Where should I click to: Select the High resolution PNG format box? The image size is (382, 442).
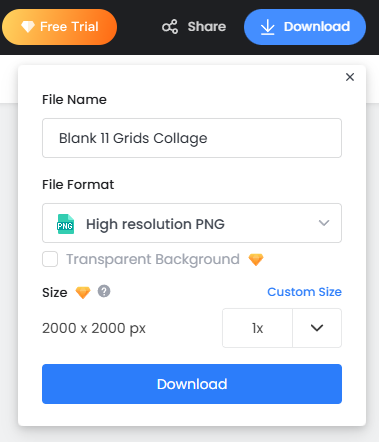pyautogui.click(x=192, y=223)
